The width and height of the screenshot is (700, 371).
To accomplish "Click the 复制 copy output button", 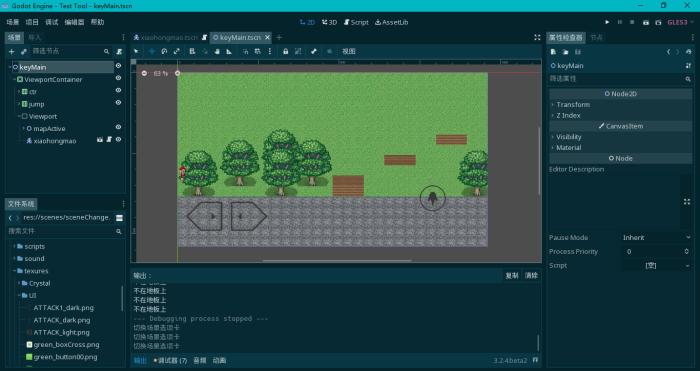I will [512, 275].
